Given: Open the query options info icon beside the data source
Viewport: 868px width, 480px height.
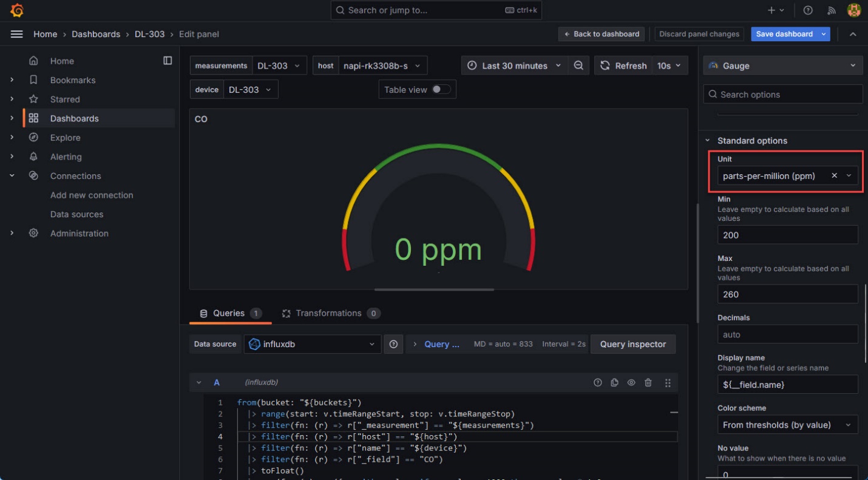Looking at the screenshot, I should (393, 344).
